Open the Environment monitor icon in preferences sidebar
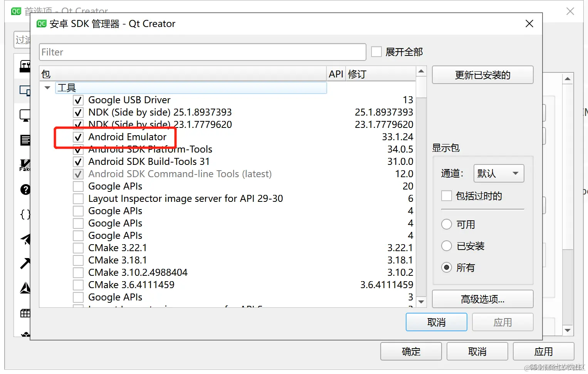The image size is (588, 374). pos(25,116)
